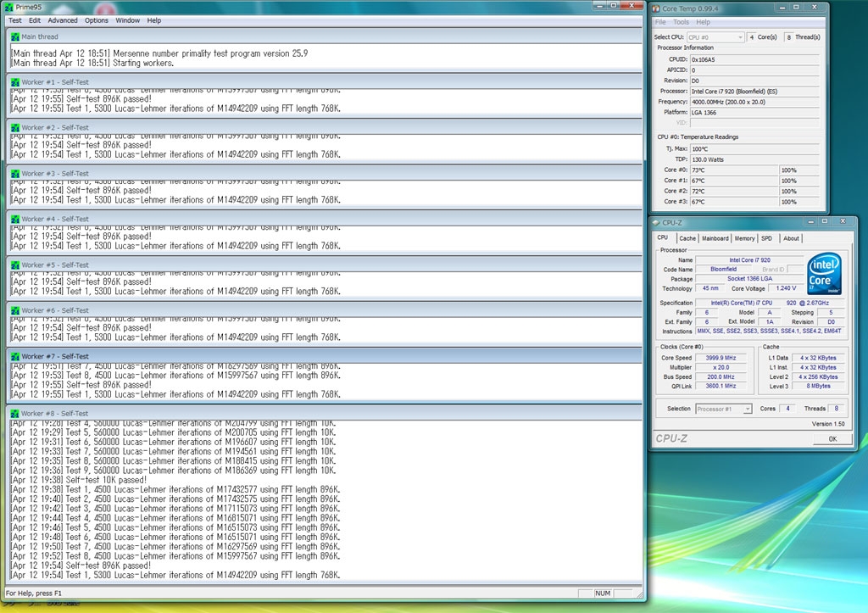Click the Worker #8 Self-Test window icon
Viewport: 868px width, 613px height.
tap(15, 413)
